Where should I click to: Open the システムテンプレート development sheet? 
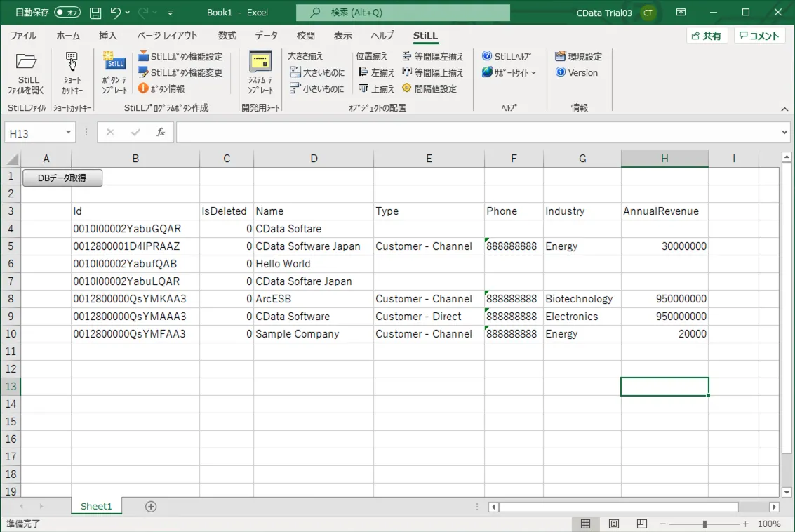tap(260, 73)
